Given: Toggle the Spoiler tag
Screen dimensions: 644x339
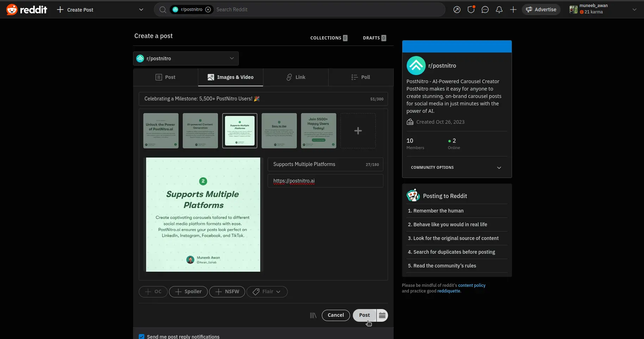Looking at the screenshot, I should pos(188,291).
